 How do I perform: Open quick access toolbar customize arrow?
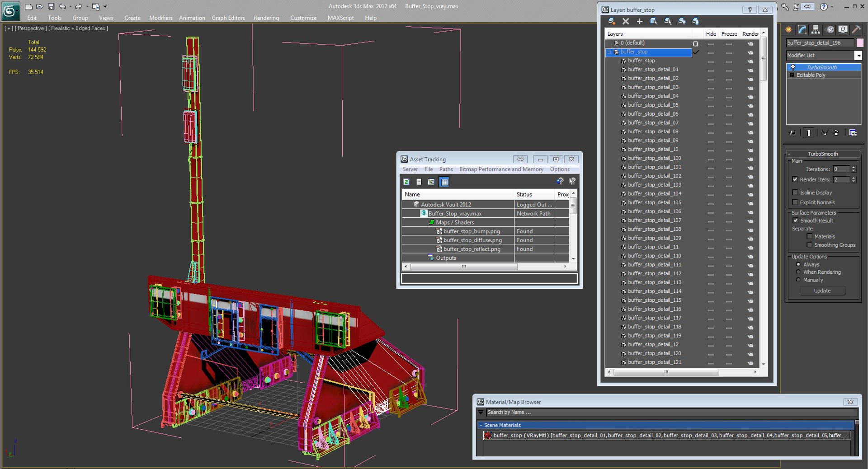click(105, 6)
